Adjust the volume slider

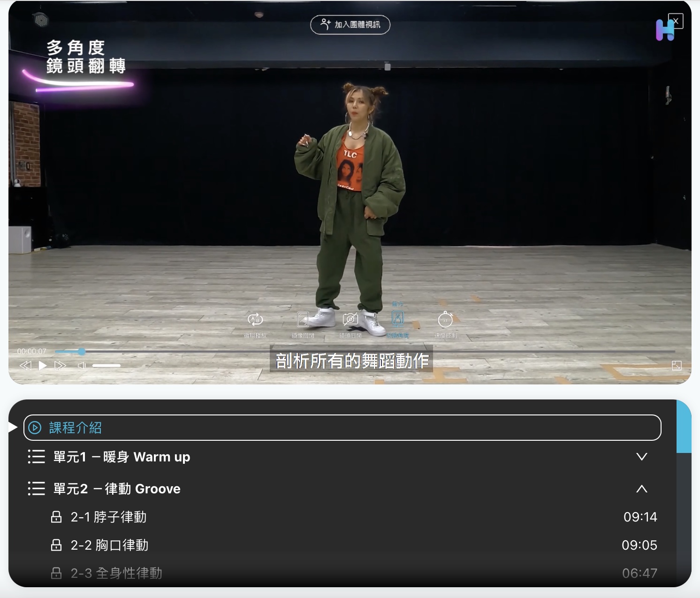tap(106, 365)
